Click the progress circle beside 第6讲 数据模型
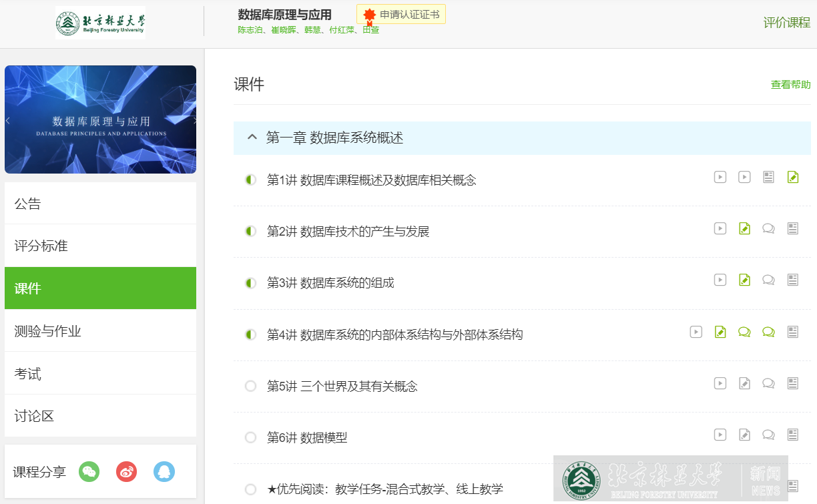 251,437
